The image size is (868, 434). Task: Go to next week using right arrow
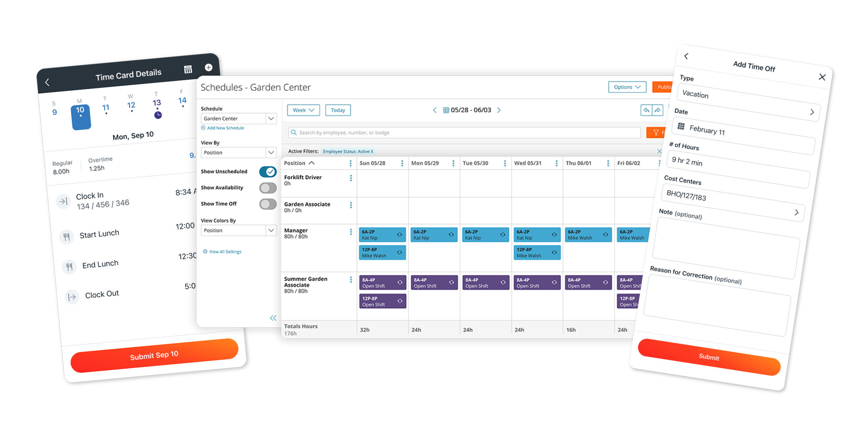click(x=499, y=110)
